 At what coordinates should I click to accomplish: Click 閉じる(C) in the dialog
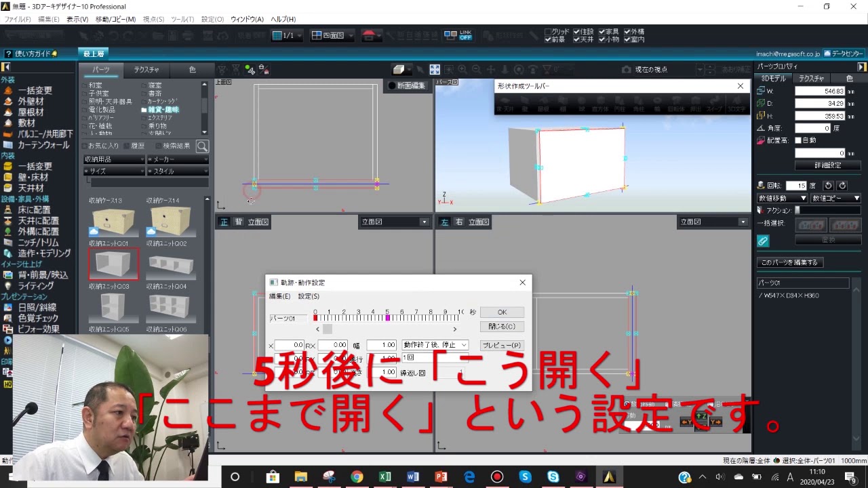(502, 327)
